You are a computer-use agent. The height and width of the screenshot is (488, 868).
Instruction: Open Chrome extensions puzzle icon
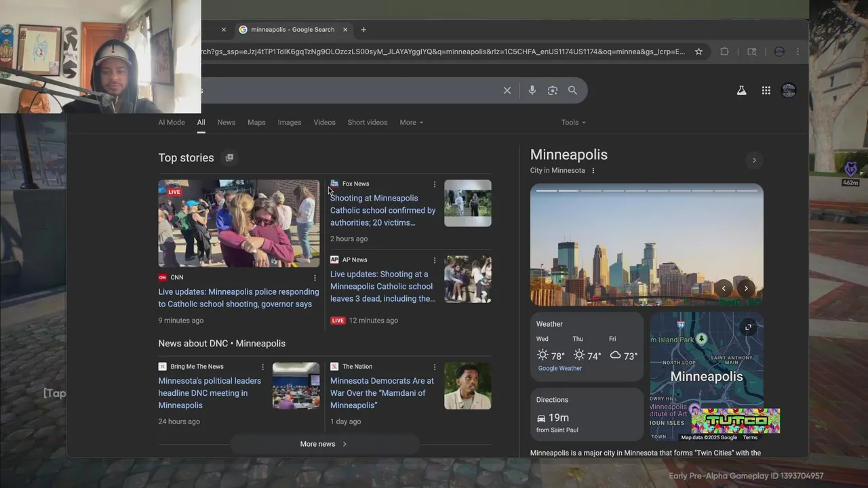click(724, 52)
